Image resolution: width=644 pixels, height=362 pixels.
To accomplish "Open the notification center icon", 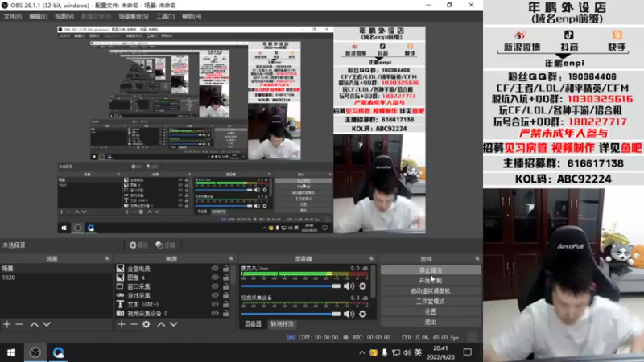I will 468,352.
